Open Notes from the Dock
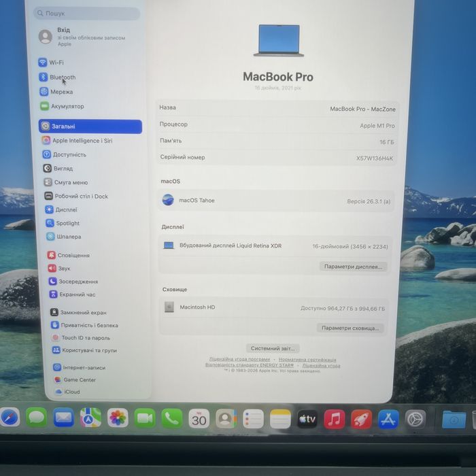The height and width of the screenshot is (476, 476). [280, 419]
